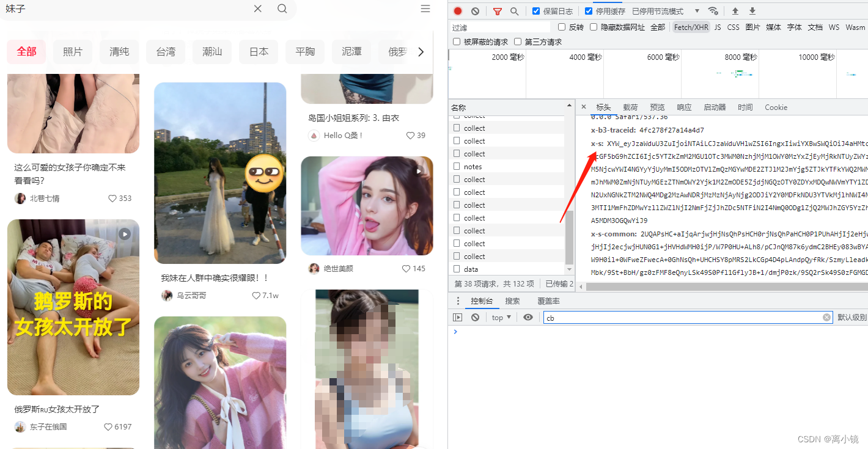
Task: Search within network requests with magnifier icon
Action: pyautogui.click(x=514, y=10)
